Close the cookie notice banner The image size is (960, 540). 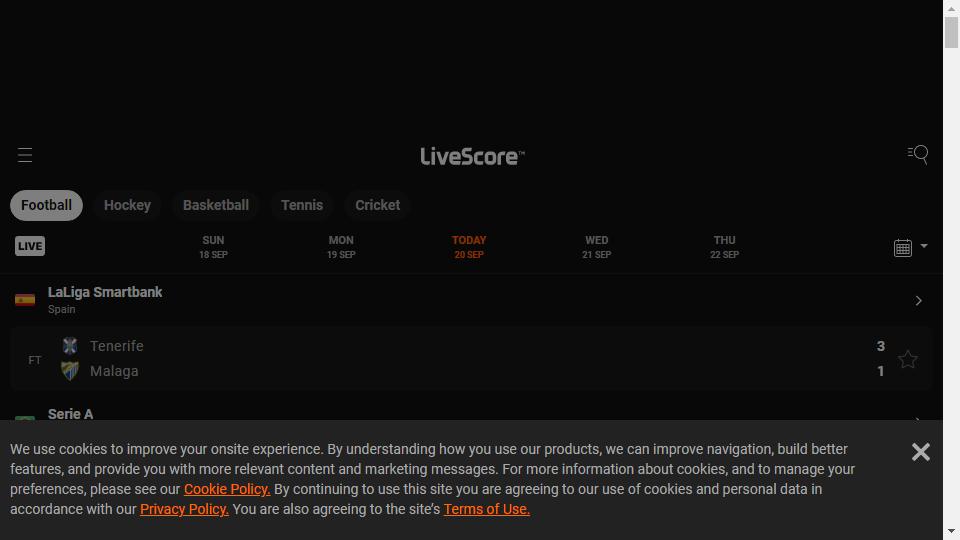(921, 452)
